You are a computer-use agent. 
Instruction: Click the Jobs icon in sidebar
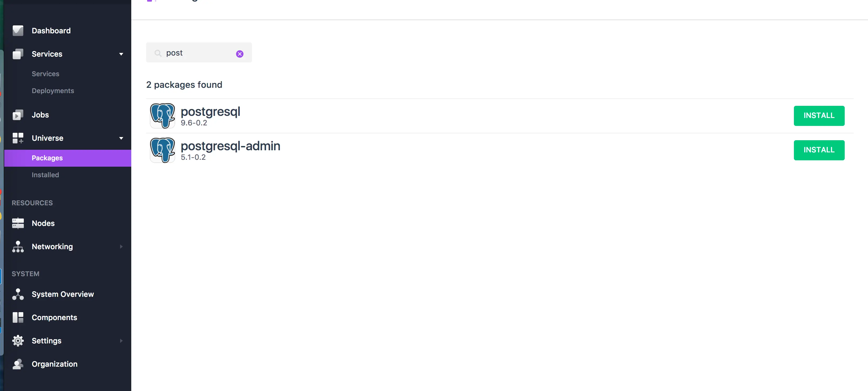point(18,115)
